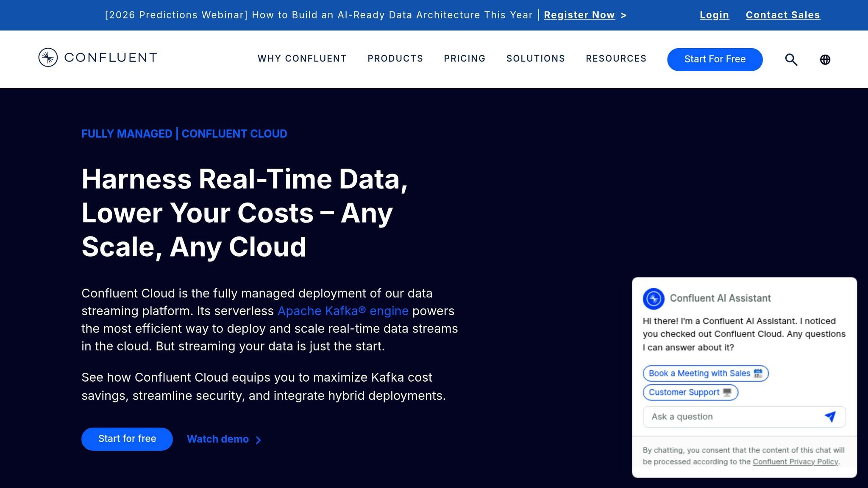The width and height of the screenshot is (868, 488).
Task: Click the calendar icon on Book a Meeting chip
Action: (x=758, y=373)
